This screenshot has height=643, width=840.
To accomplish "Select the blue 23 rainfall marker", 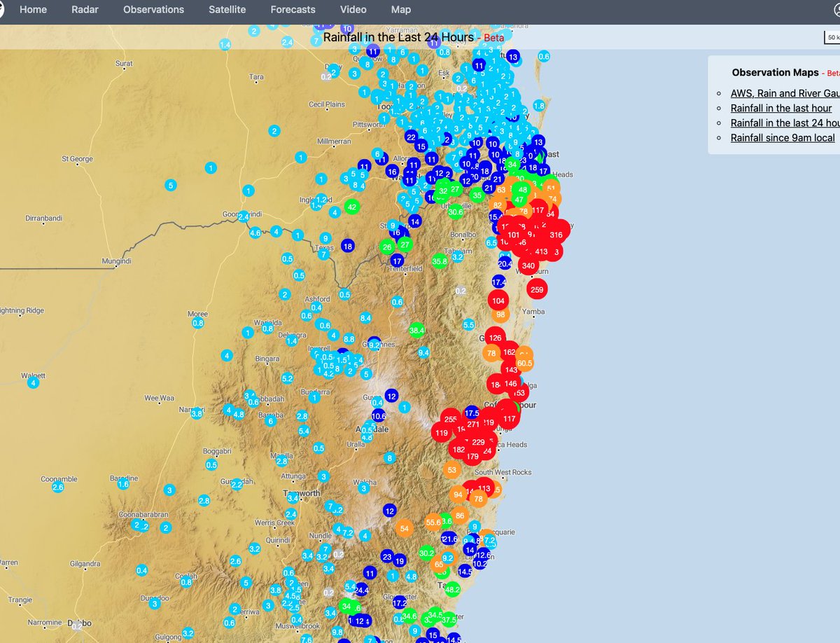I will point(388,557).
